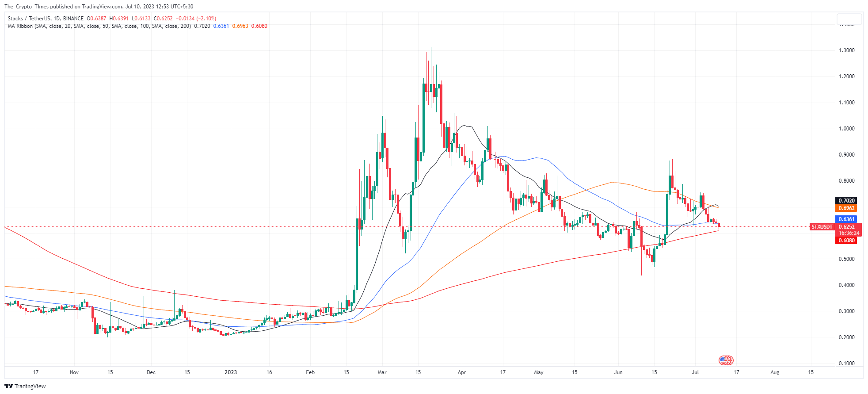Viewport: 868px width, 394px height.
Task: Click the empty rounded button above the price axis
Action: click(x=849, y=19)
